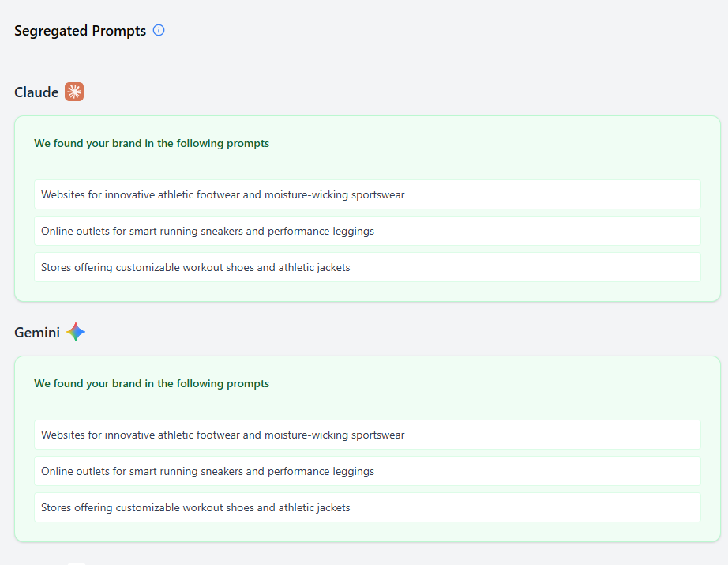Screen dimensions: 728x565
Task: Select the Claude section label text
Action: point(36,92)
